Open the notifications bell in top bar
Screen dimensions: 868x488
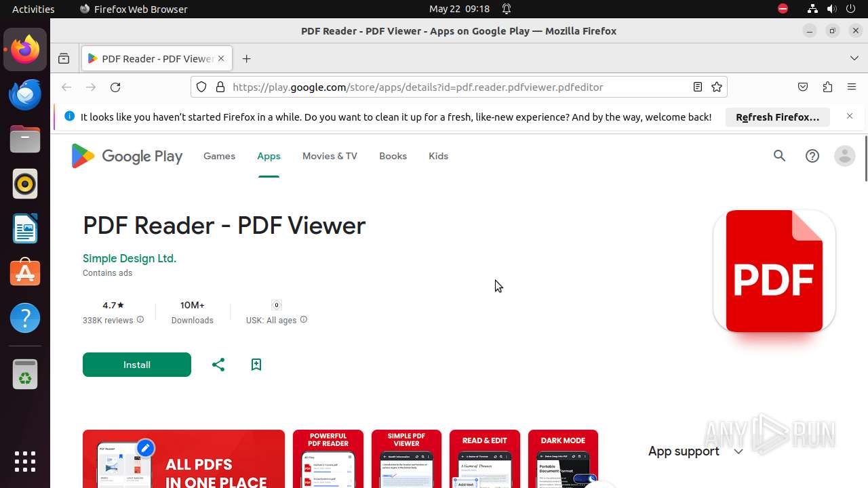pos(507,9)
